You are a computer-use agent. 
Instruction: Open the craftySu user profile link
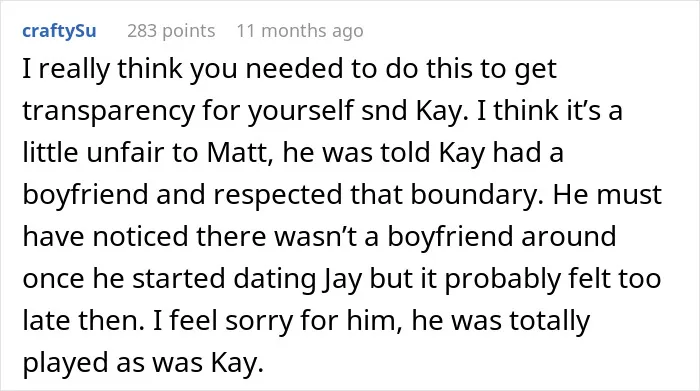point(59,31)
